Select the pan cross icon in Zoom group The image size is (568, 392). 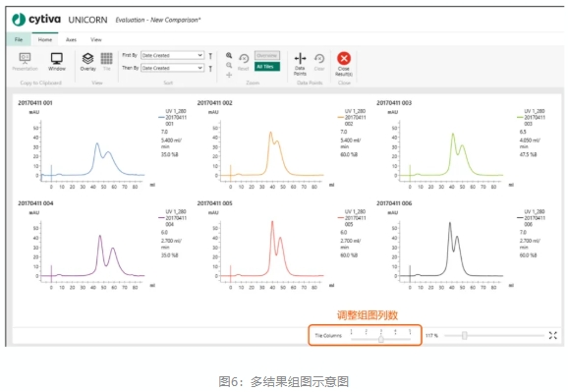click(x=229, y=75)
